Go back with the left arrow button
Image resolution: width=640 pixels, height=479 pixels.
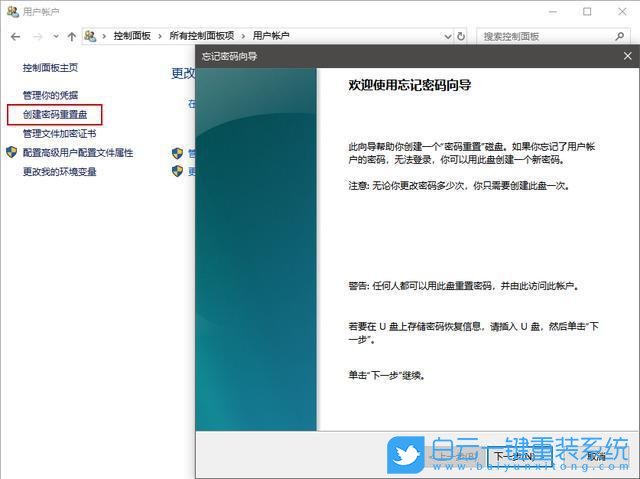coord(16,37)
